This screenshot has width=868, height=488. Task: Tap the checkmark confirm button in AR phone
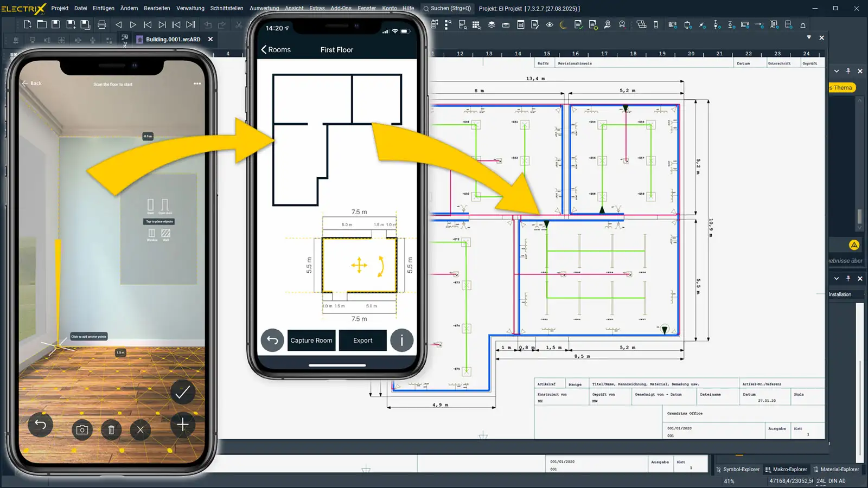[x=183, y=392]
